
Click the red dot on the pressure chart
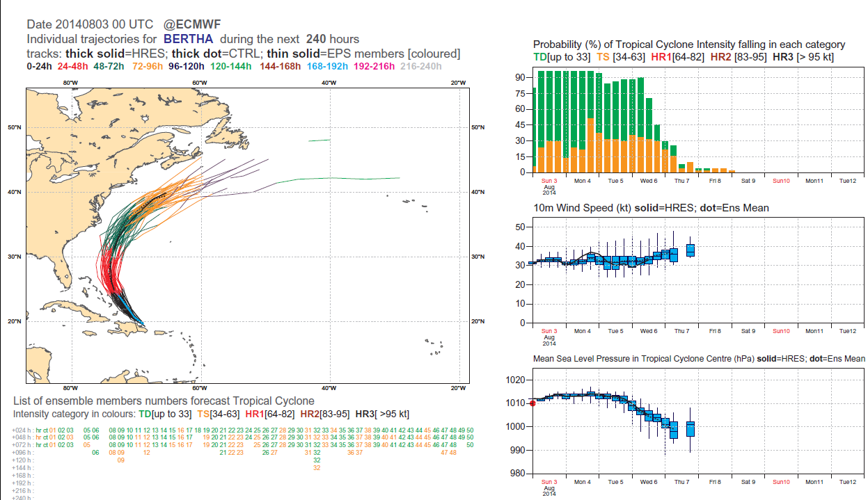533,403
